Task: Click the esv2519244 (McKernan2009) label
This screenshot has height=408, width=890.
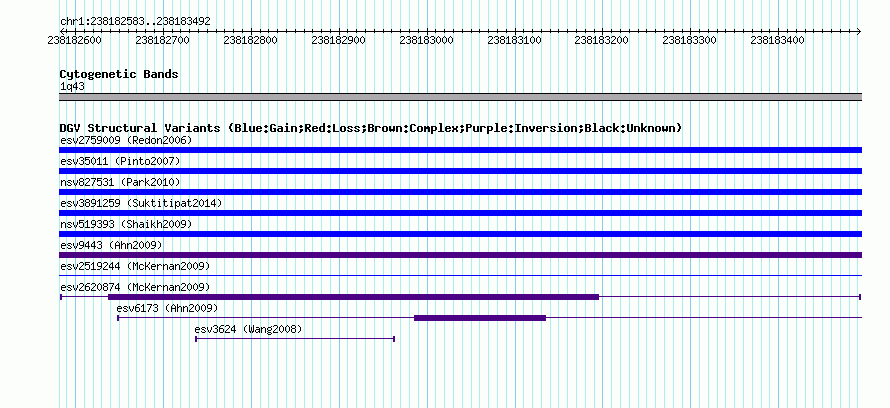Action: (135, 266)
